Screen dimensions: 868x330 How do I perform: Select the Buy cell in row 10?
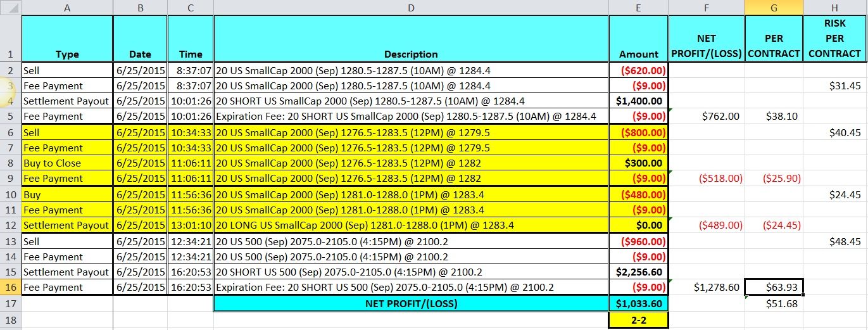point(67,194)
